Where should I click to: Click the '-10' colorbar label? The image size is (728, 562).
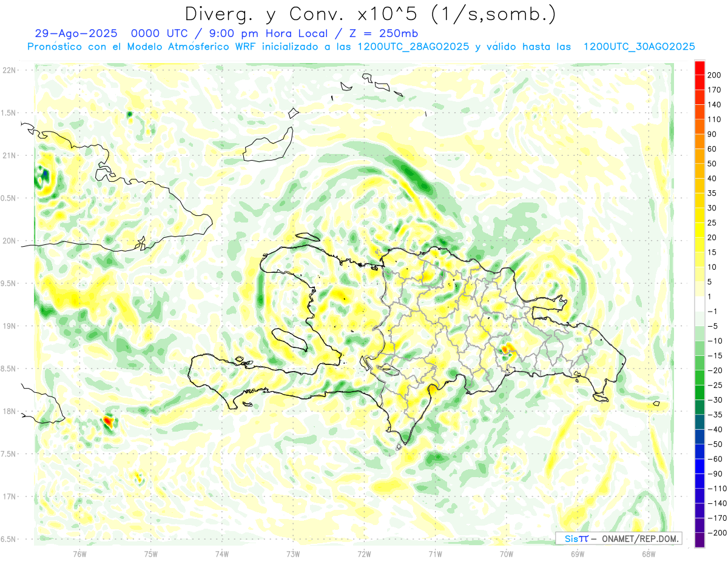coord(714,341)
